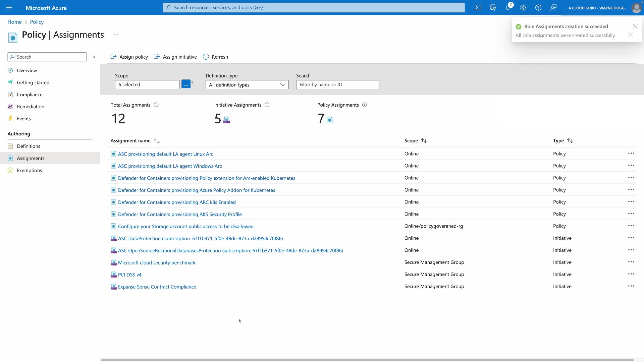This screenshot has width=644, height=362.
Task: Open portal settings gear icon
Action: (523, 7)
